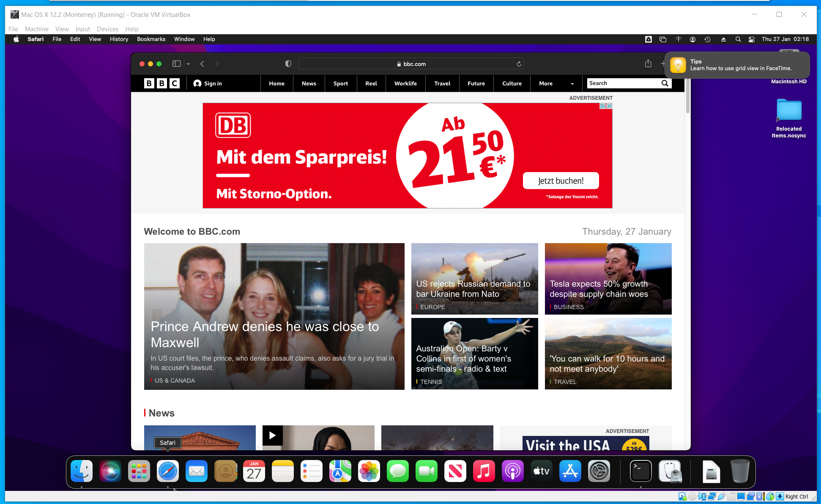Viewport: 821px width, 504px height.
Task: Open Photos app in the Dock
Action: 369,471
